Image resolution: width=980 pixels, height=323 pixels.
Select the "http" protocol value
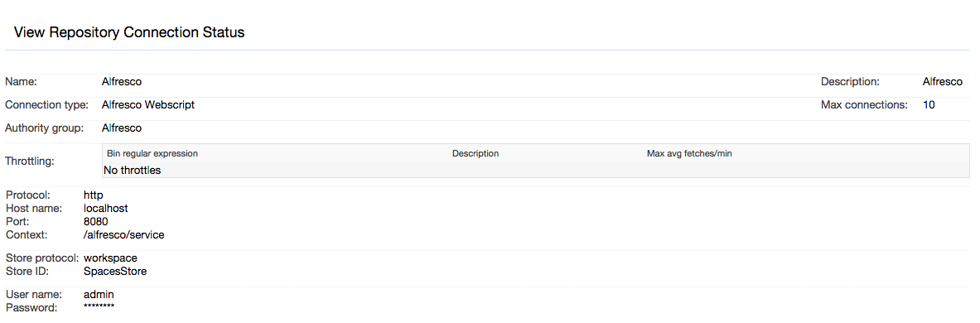coord(93,195)
